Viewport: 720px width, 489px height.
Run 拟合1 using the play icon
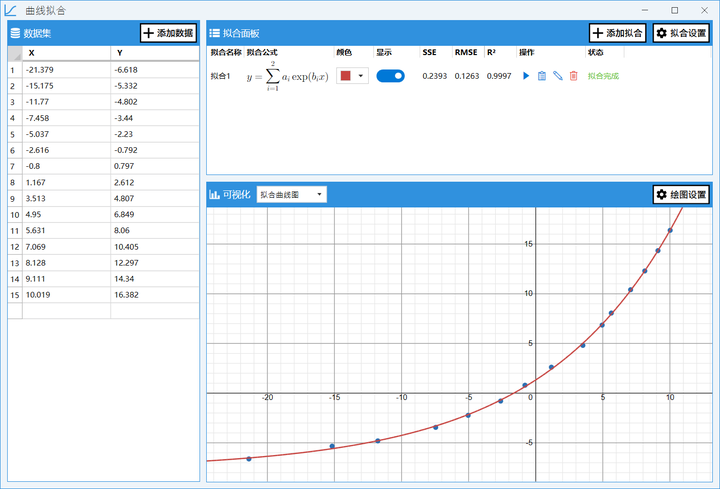[526, 76]
